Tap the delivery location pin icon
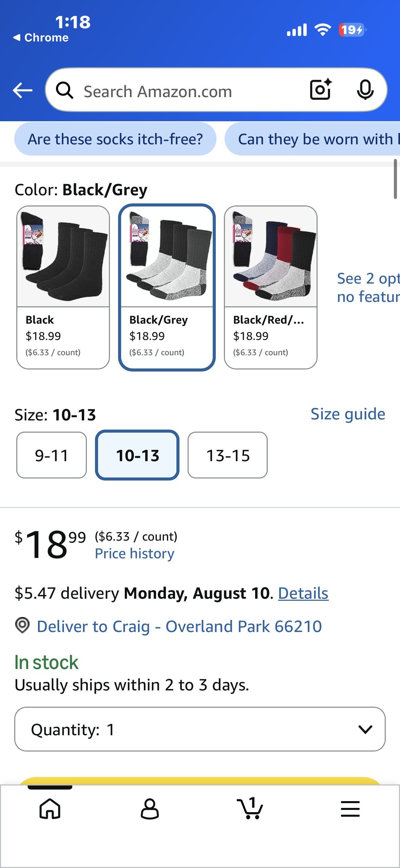Screen dimensions: 400x868 pyautogui.click(x=22, y=625)
